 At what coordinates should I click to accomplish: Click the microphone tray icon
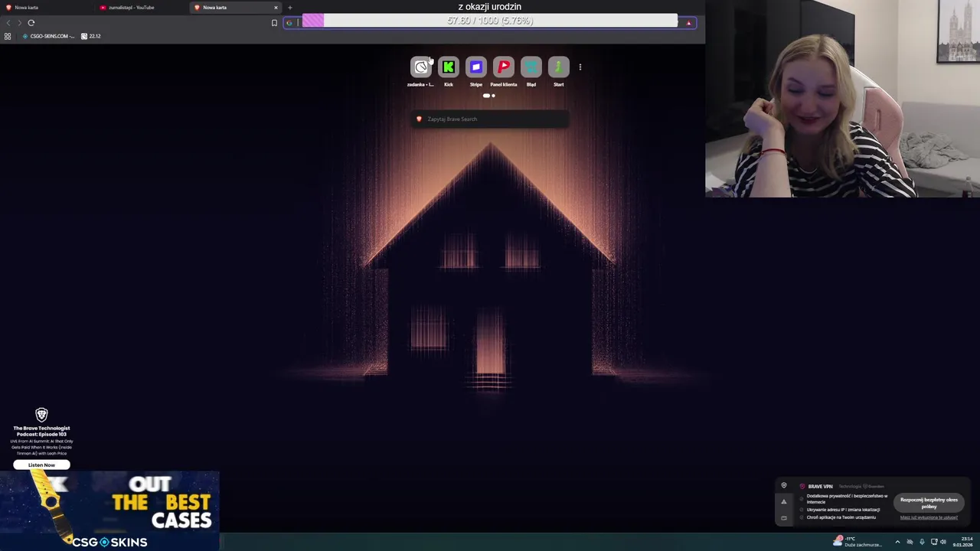pyautogui.click(x=922, y=542)
